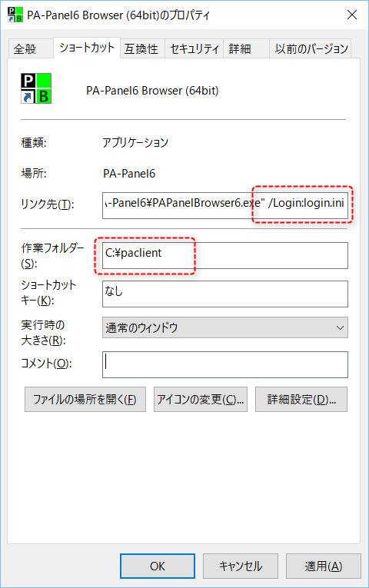369x588 pixels.
Task: Select the ショートカット tab
Action: (x=87, y=48)
